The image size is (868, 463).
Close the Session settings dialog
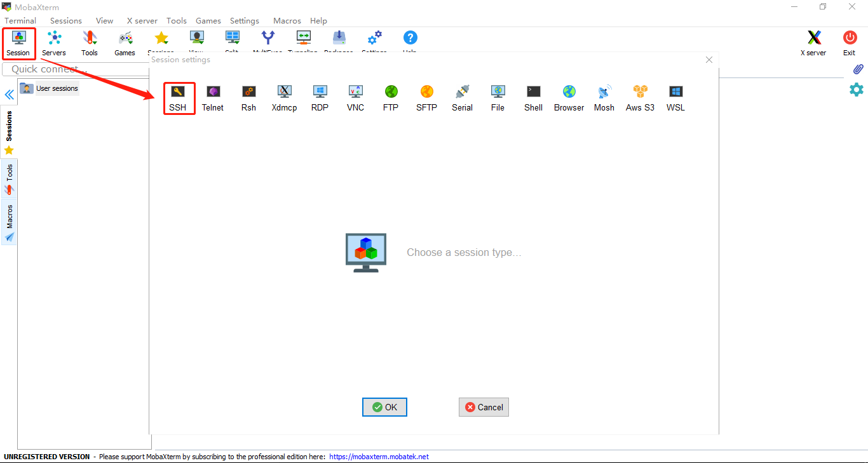(709, 60)
